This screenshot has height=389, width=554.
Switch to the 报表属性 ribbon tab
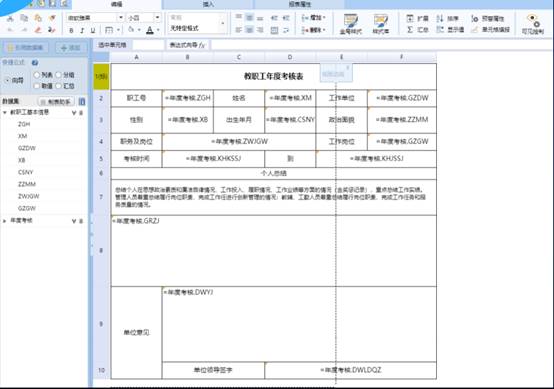click(300, 4)
